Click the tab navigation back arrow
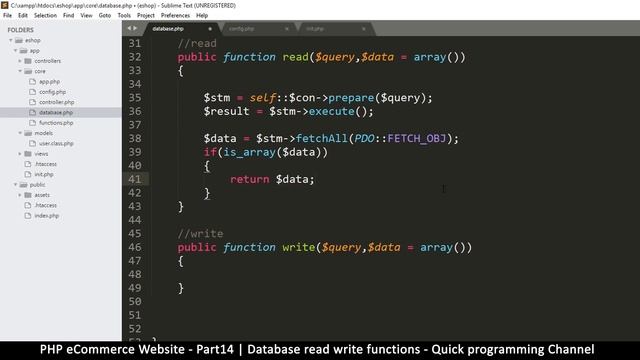 (x=129, y=29)
